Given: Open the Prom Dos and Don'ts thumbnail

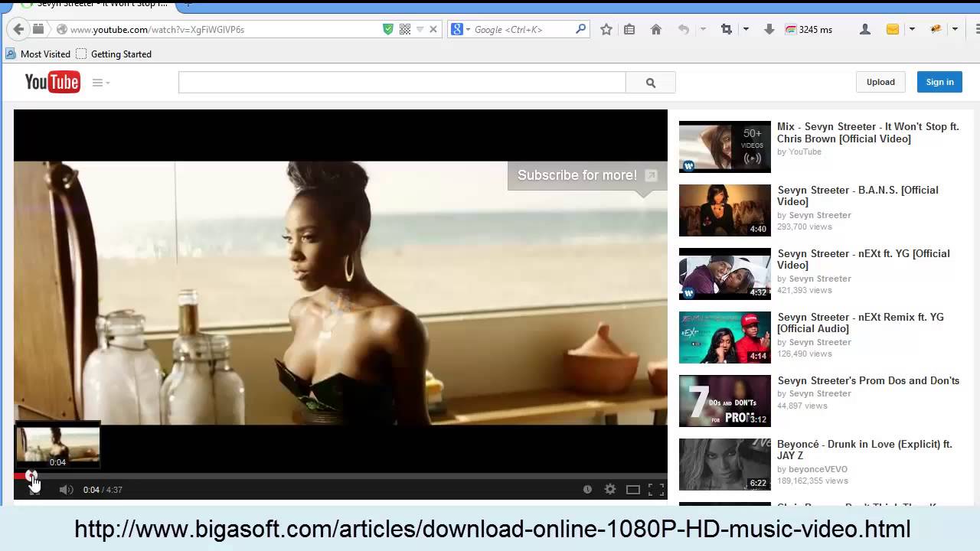Looking at the screenshot, I should (x=725, y=401).
